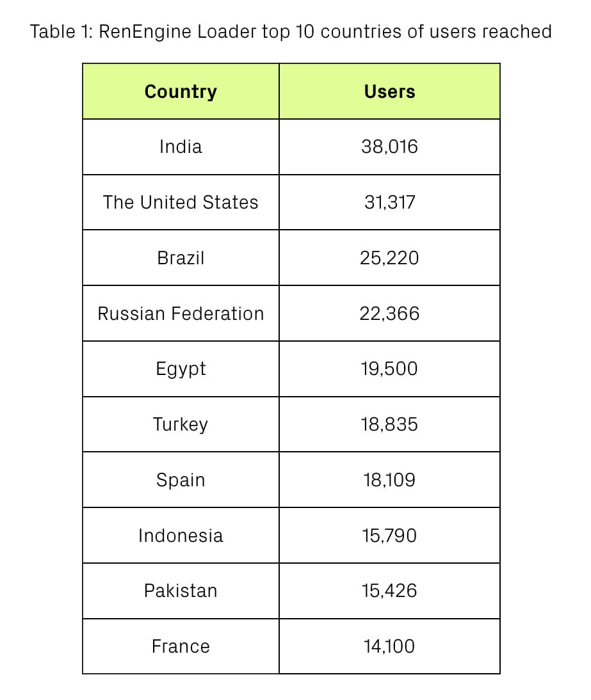Viewport: 591px width, 700px height.
Task: Select the 25,220 users value
Action: coord(389,258)
